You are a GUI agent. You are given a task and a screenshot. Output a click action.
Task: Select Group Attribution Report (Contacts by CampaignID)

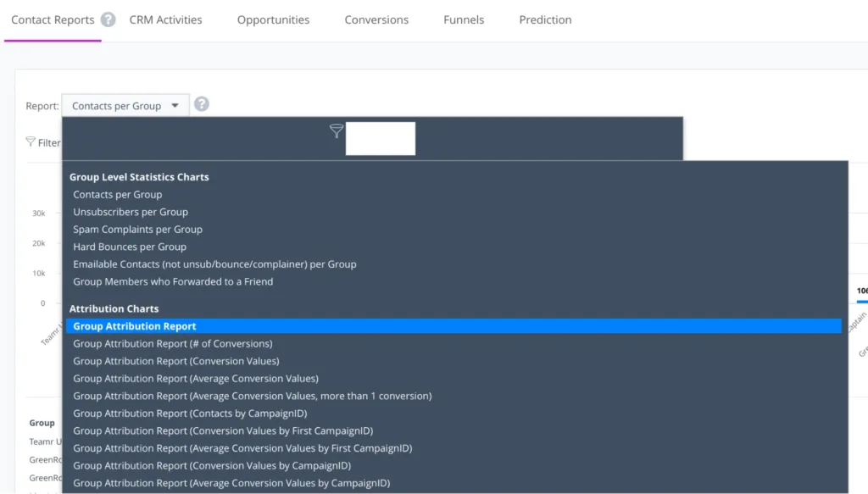pyautogui.click(x=191, y=414)
